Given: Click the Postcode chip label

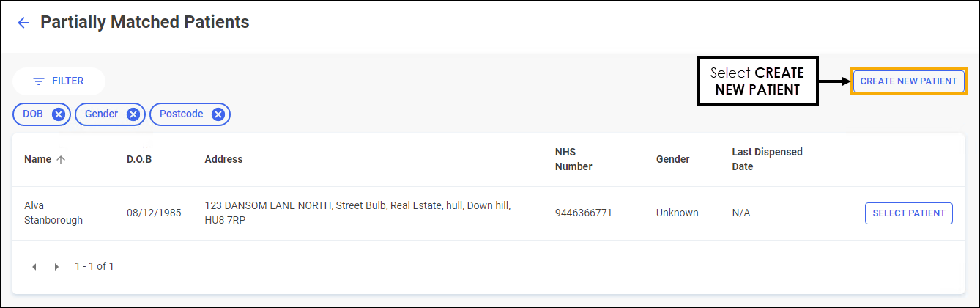Looking at the screenshot, I should (181, 114).
